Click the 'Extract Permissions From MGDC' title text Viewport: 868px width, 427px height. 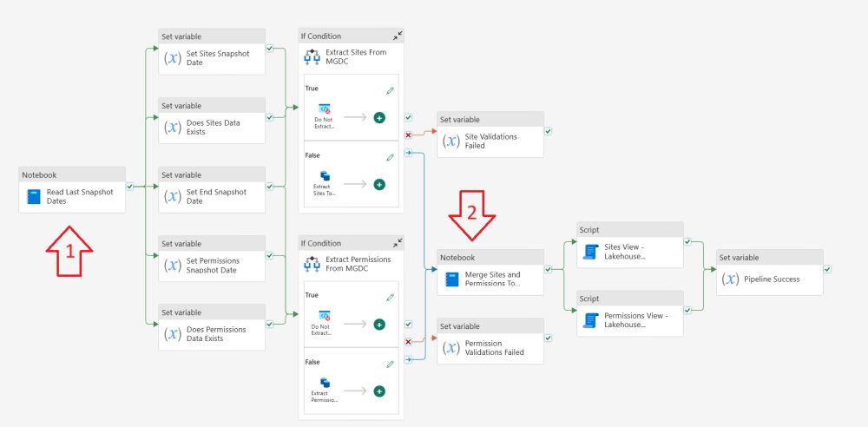(358, 264)
